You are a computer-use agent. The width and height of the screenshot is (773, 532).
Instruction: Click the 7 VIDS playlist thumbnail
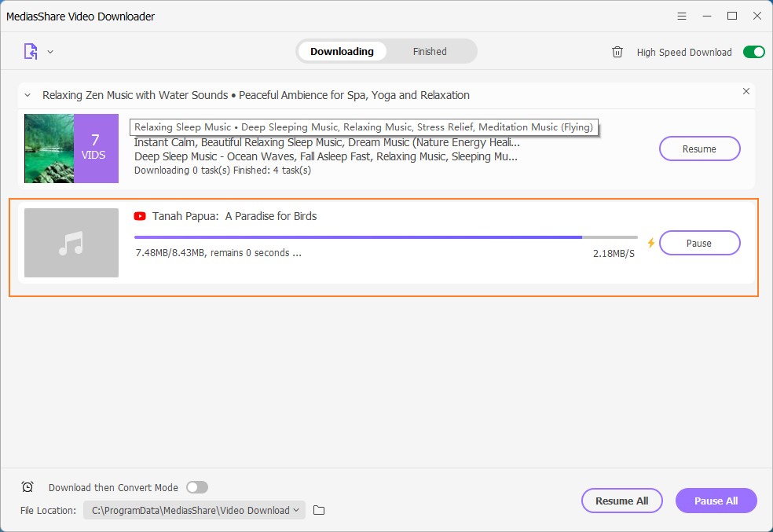pyautogui.click(x=71, y=149)
